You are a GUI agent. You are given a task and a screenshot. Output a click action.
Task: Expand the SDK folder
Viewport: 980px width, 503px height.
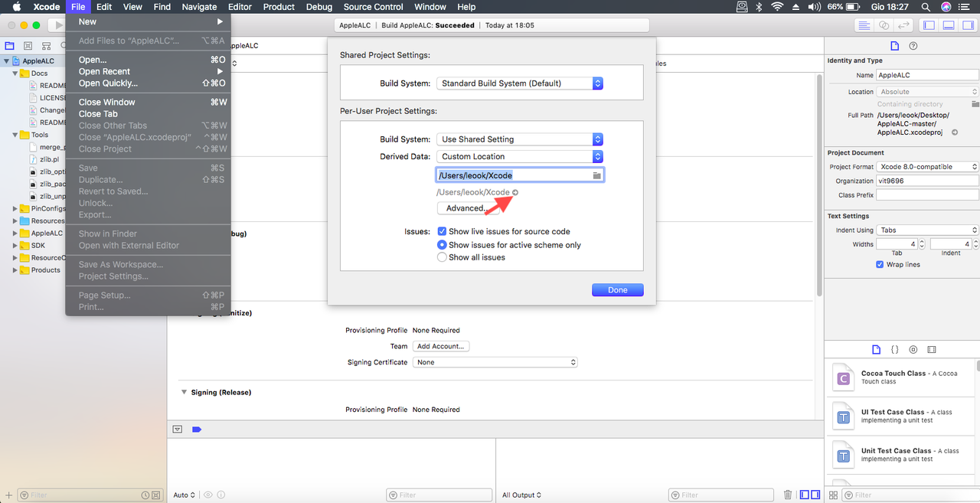[x=15, y=245]
